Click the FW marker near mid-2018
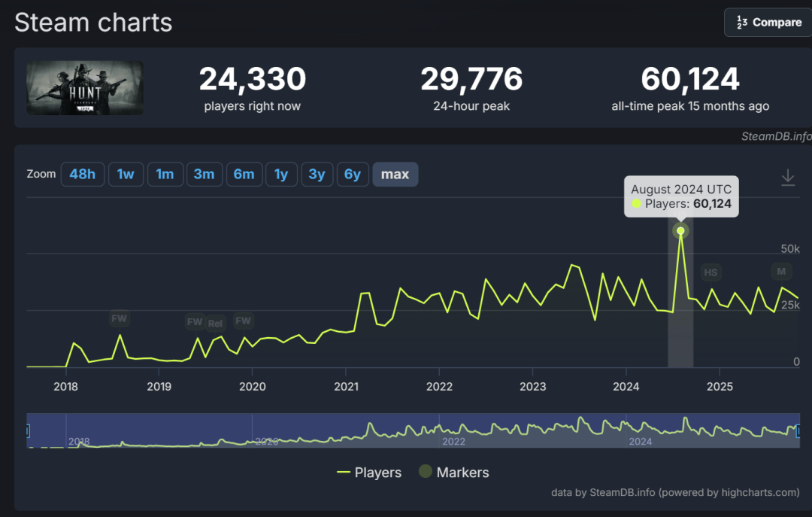 tap(119, 318)
